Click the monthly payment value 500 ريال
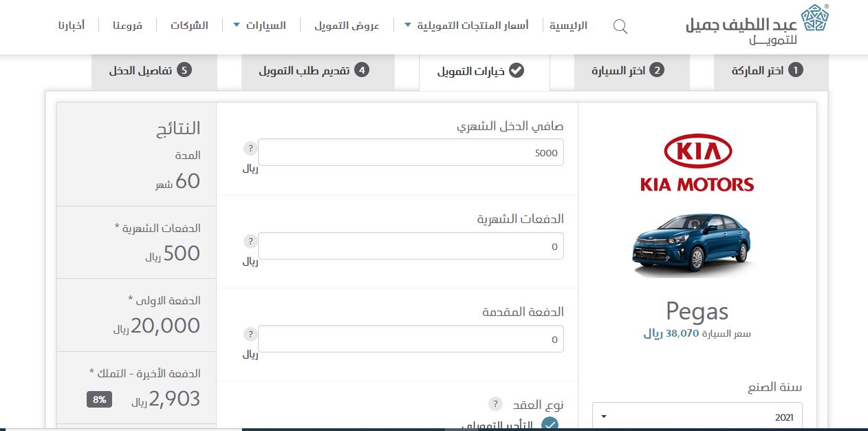Screen dimensions: 868x431 173,253
